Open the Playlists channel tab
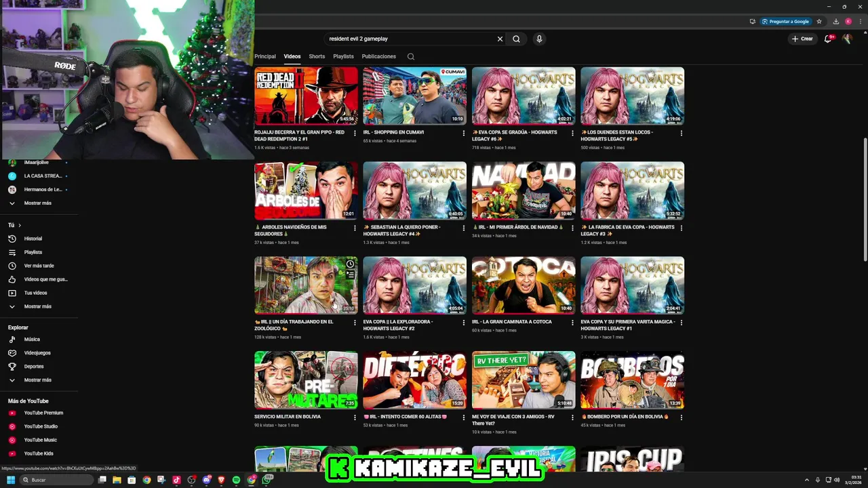 343,57
